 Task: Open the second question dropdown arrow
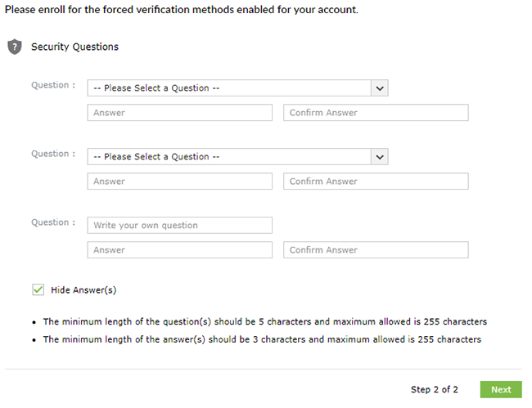click(380, 157)
